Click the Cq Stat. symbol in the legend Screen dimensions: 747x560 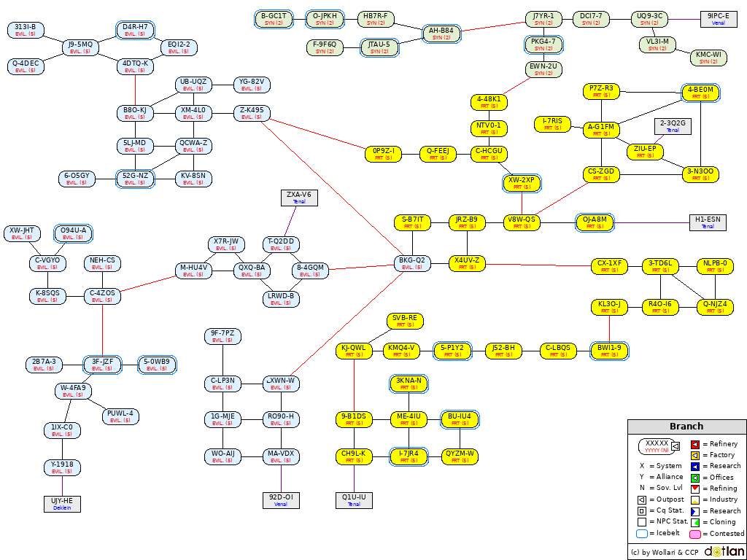[x=641, y=510]
